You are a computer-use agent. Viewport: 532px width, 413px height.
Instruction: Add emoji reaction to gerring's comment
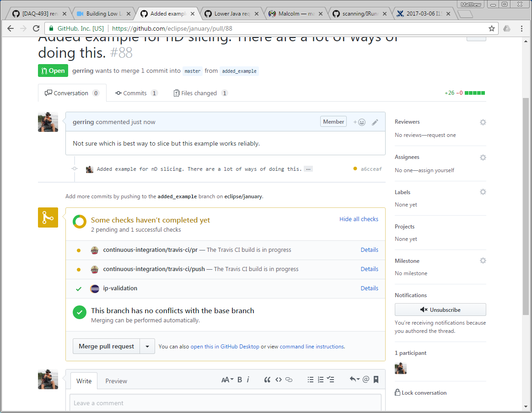(359, 122)
